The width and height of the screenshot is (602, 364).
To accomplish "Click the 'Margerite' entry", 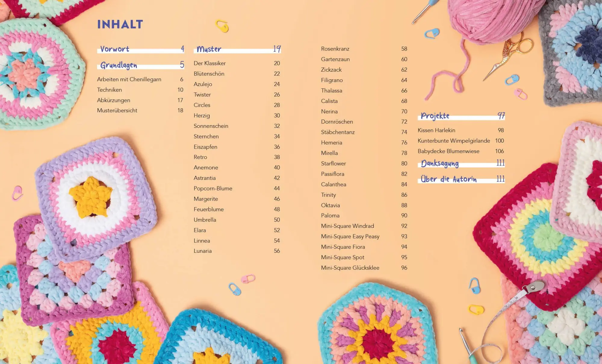I will pyautogui.click(x=206, y=199).
